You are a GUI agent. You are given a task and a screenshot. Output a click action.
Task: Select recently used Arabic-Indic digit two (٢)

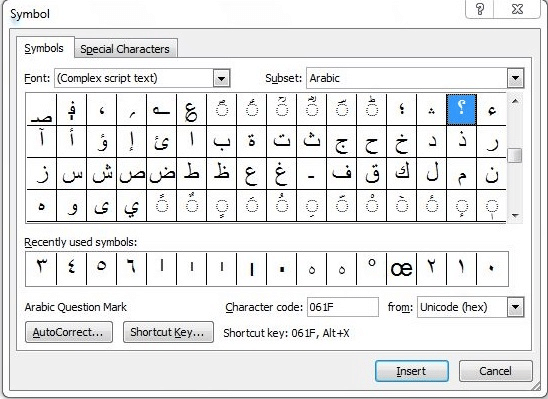pyautogui.click(x=432, y=268)
